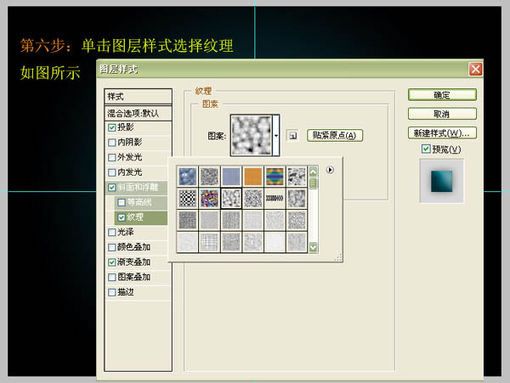This screenshot has width=510, height=383.
Task: Pick the rainbow tie-dye pattern swatch
Action: click(275, 176)
